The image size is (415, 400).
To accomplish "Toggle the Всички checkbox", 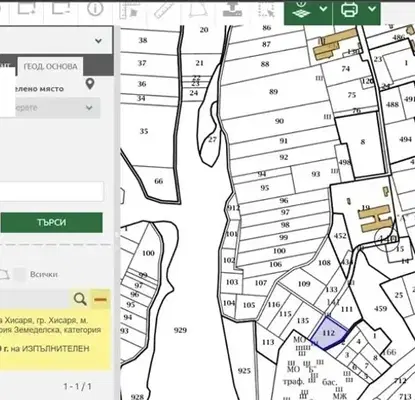I will 20,275.
